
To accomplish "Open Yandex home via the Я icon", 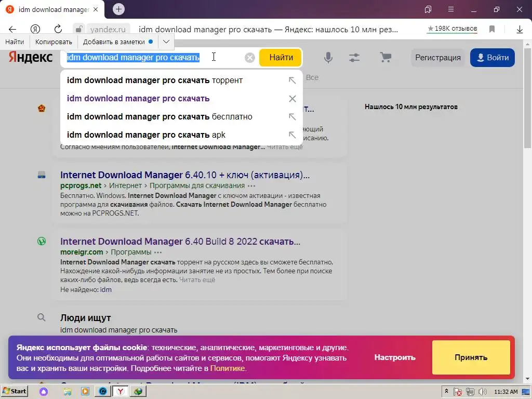I will pos(35,29).
